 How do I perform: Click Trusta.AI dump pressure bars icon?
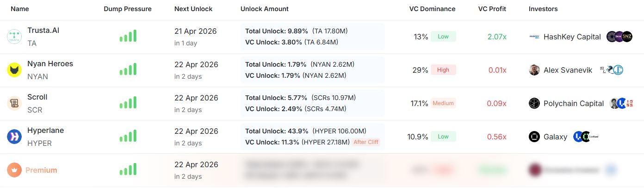click(128, 37)
